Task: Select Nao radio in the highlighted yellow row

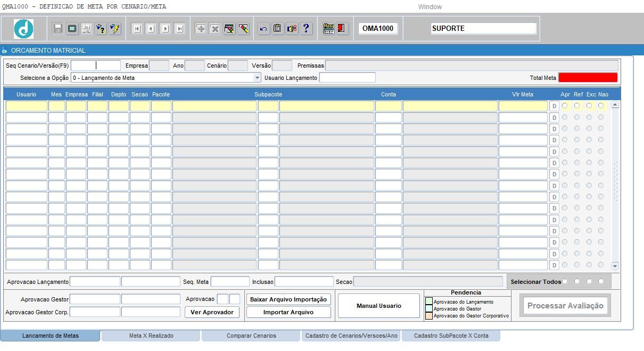Action: 601,105
